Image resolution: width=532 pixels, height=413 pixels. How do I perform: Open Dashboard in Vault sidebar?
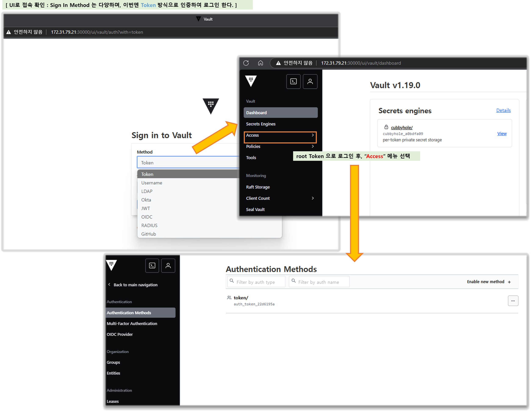coord(281,113)
